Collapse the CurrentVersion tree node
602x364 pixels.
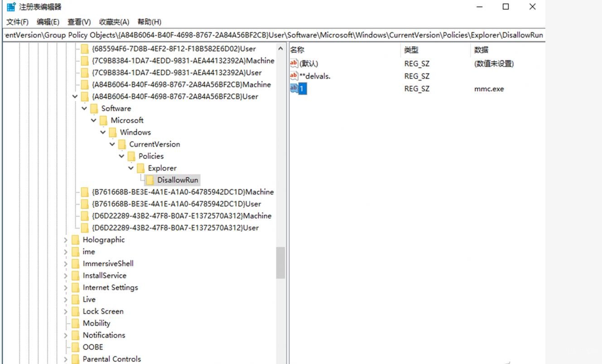pos(112,144)
